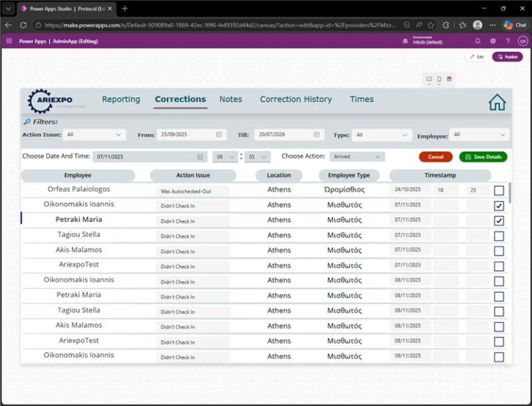
Task: Click the zoom magnifier in address bar
Action: coord(407,25)
